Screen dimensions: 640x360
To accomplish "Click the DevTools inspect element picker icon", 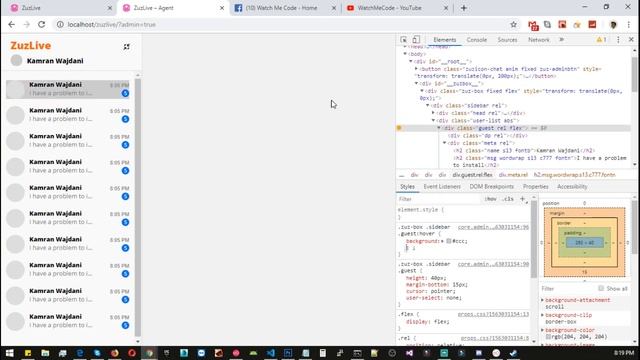I will click(403, 40).
